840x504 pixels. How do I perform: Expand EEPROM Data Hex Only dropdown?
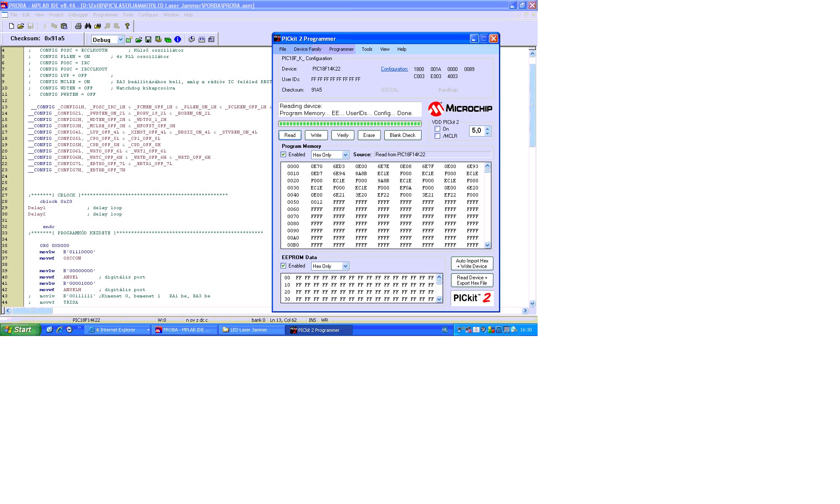[345, 266]
